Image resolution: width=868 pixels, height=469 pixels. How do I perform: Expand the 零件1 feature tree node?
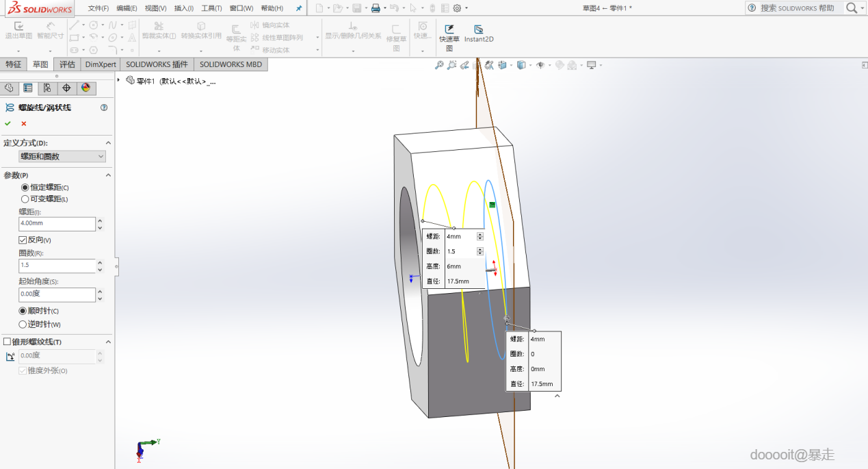(119, 80)
